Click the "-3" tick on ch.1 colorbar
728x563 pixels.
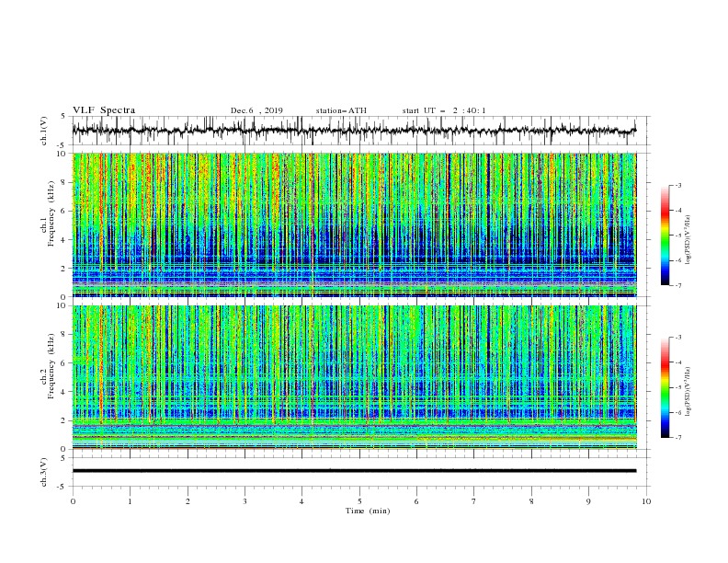(x=677, y=185)
